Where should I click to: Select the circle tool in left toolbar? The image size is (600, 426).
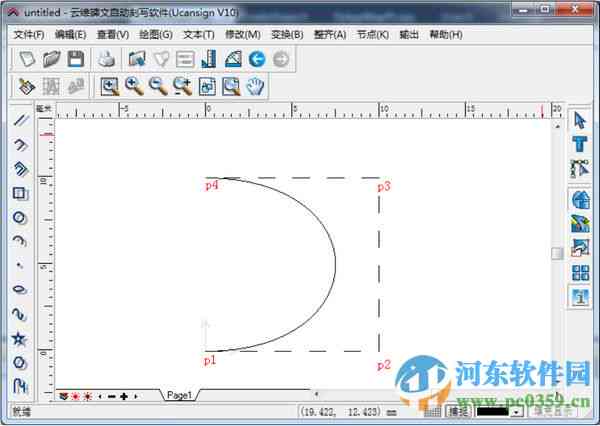coord(20,217)
